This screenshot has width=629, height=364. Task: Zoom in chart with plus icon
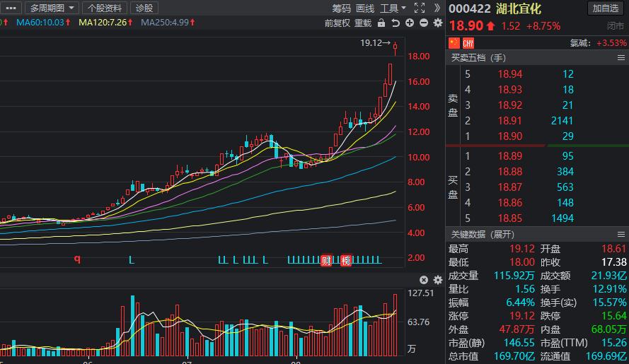(x=410, y=23)
